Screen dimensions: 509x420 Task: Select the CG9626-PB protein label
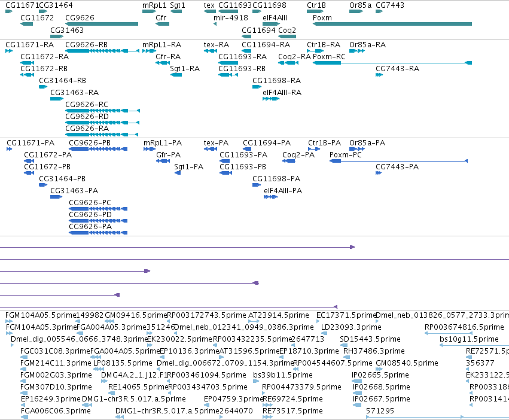[x=90, y=142]
